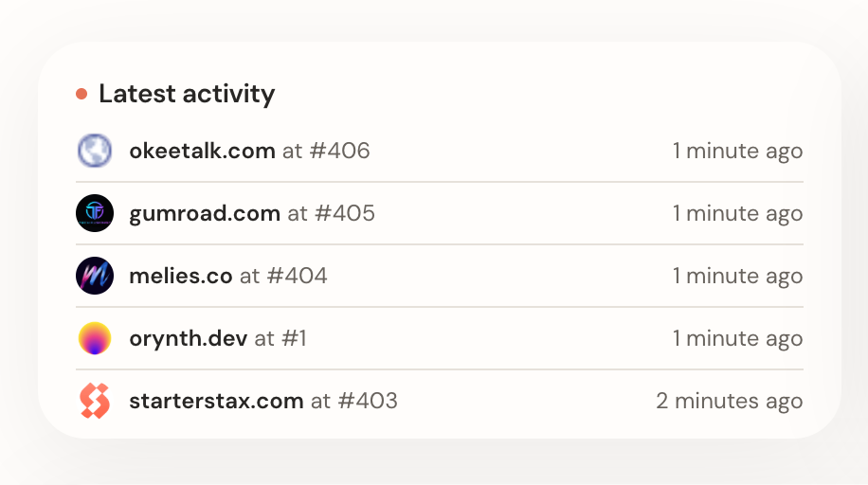
Task: Open the melies.co link
Action: click(181, 276)
